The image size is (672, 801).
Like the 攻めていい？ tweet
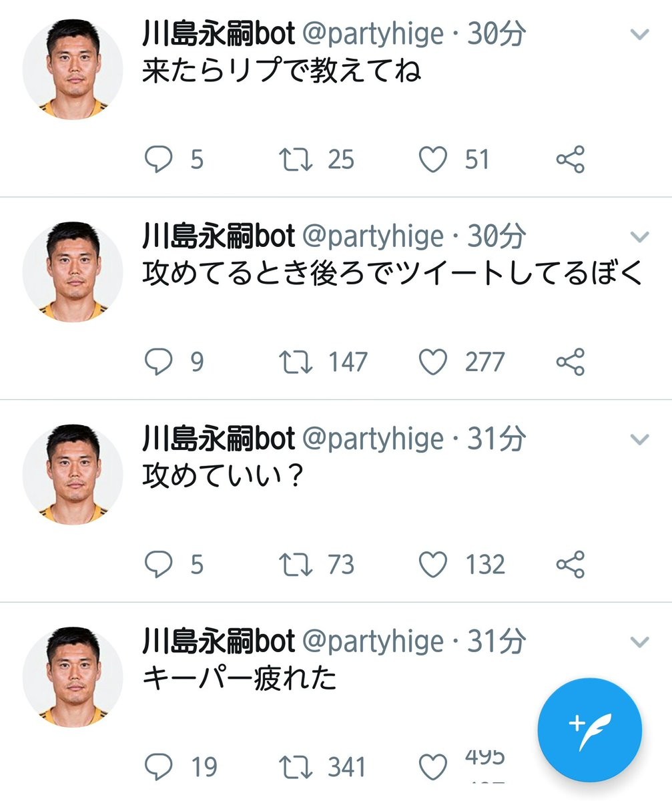point(432,565)
